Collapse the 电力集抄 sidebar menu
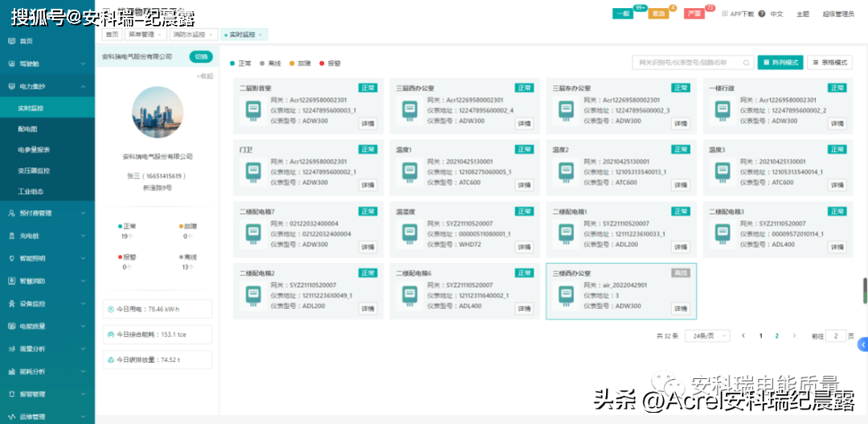The image size is (868, 424). point(47,86)
